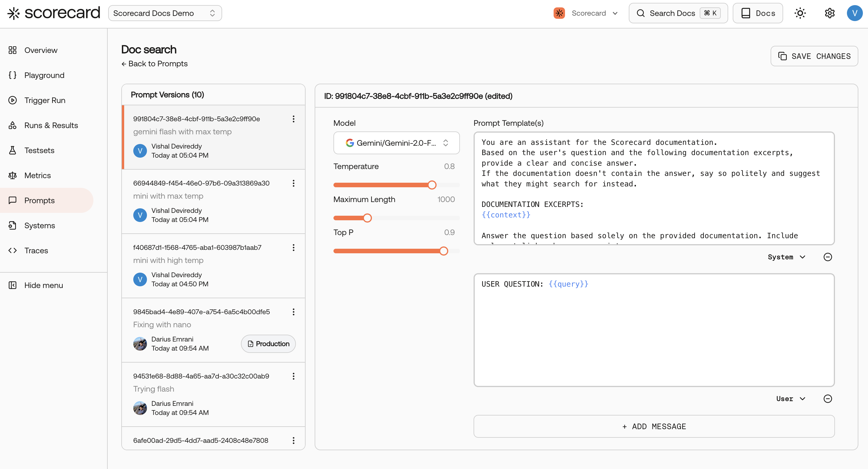The height and width of the screenshot is (469, 868).
Task: Select Prompts in the sidebar
Action: coord(47,200)
